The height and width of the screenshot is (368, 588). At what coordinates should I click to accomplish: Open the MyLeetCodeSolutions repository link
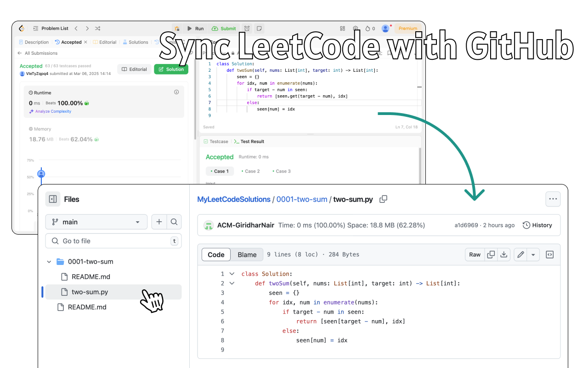coord(234,199)
